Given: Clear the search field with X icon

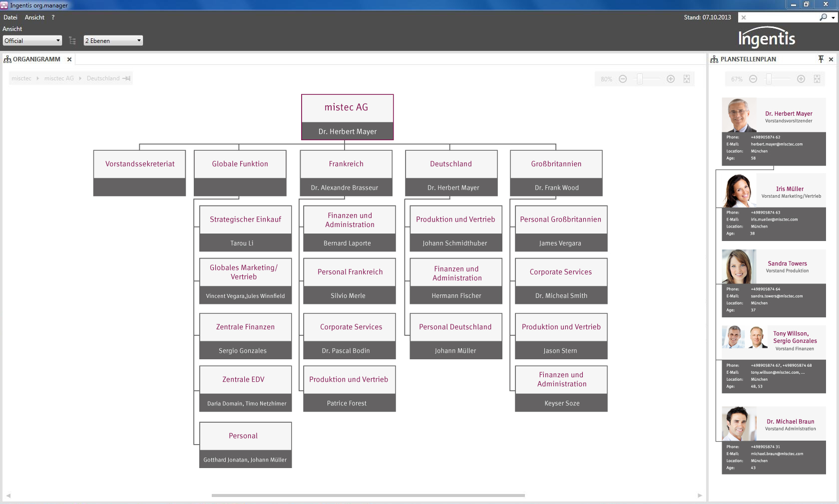Looking at the screenshot, I should pyautogui.click(x=744, y=17).
